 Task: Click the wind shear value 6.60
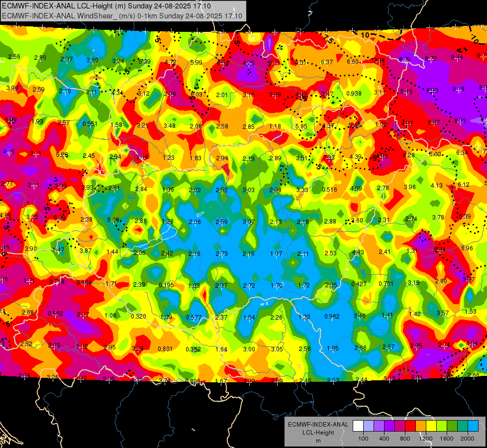click(353, 62)
